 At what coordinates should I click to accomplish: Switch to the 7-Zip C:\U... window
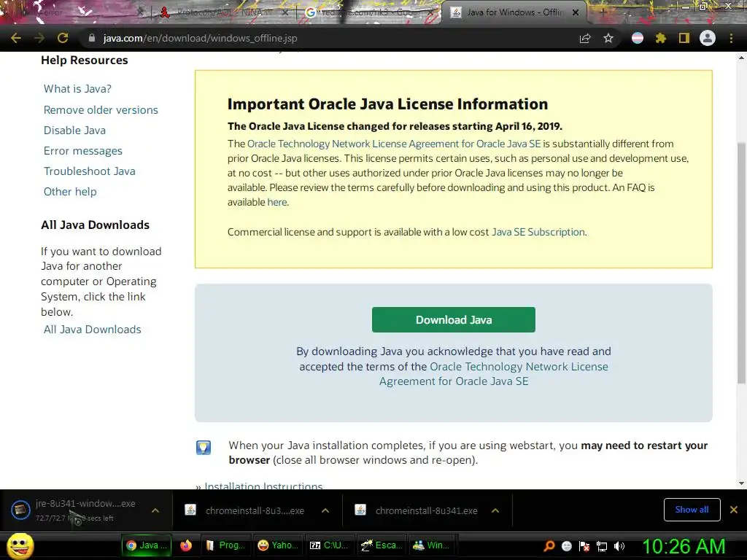pyautogui.click(x=329, y=545)
